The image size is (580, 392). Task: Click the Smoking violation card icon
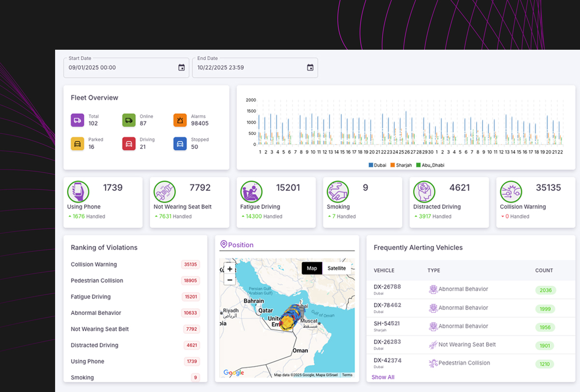337,192
